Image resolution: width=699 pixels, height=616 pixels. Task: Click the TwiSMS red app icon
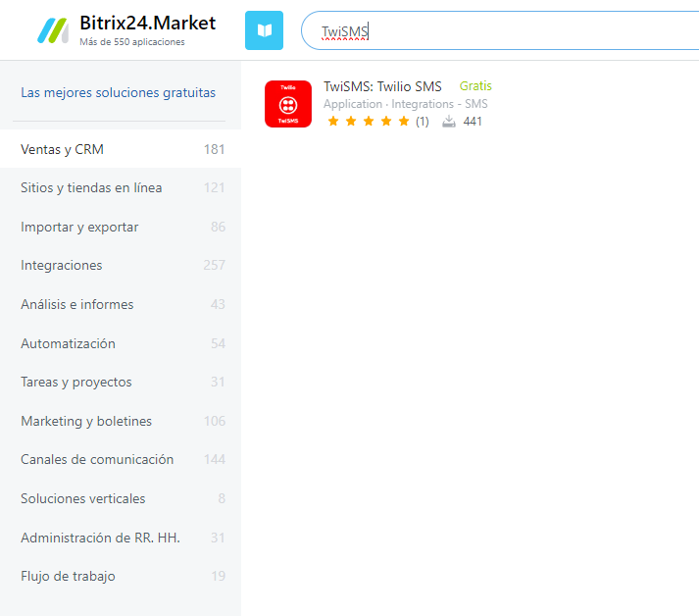[x=288, y=104]
